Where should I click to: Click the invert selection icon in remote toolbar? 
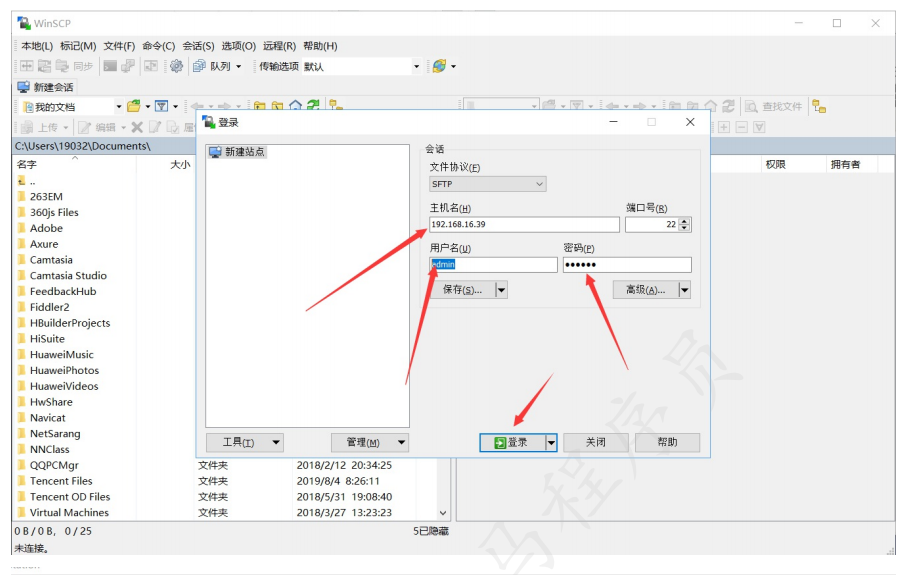click(760, 127)
